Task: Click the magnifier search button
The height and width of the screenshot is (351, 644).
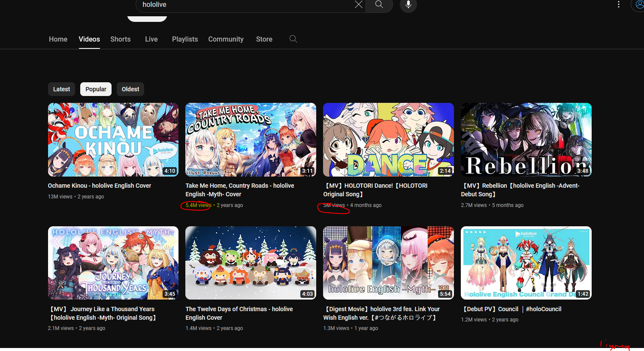Action: 379,4
